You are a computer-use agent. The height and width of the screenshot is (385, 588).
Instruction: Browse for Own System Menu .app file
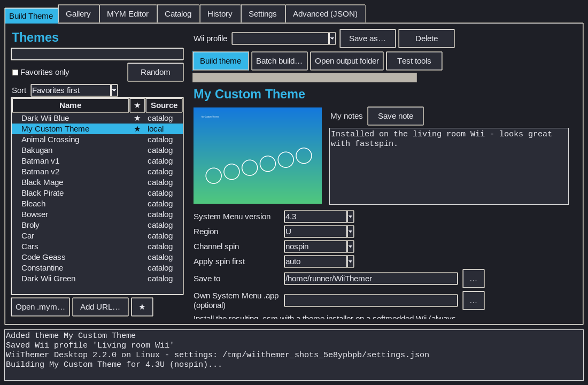coord(473,301)
